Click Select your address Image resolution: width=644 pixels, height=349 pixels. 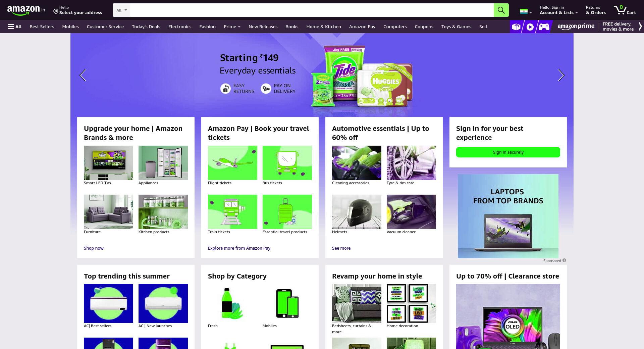80,12
